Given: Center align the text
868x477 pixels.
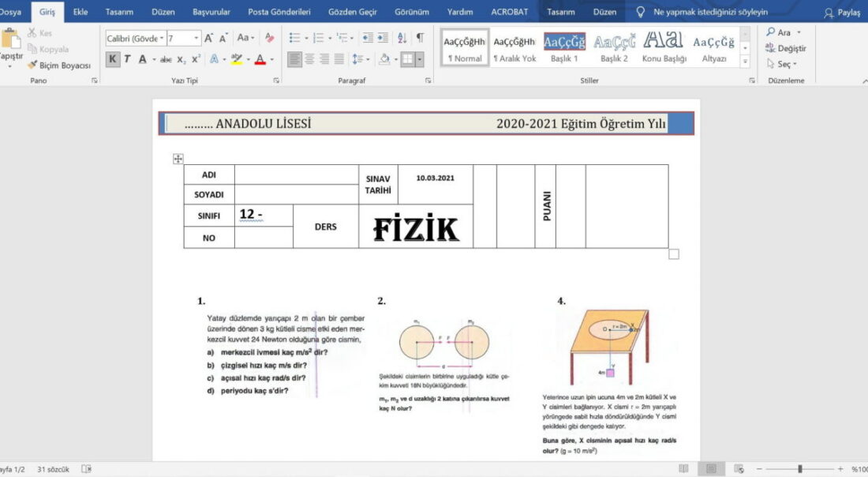Looking at the screenshot, I should tap(309, 59).
